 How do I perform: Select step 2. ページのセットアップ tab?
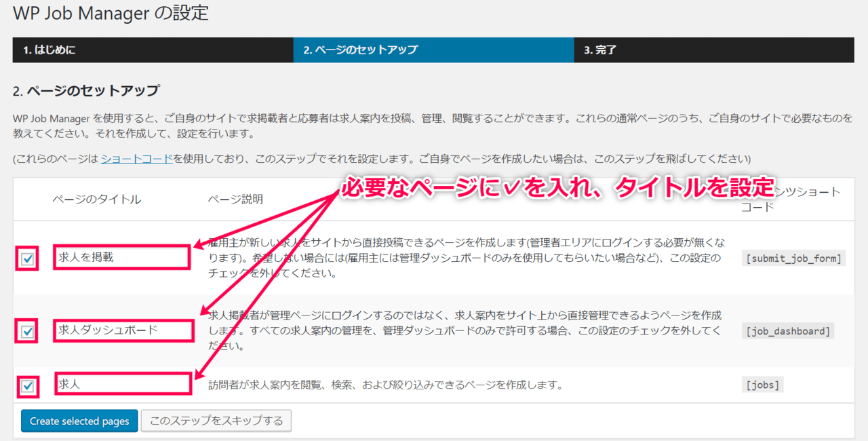434,50
